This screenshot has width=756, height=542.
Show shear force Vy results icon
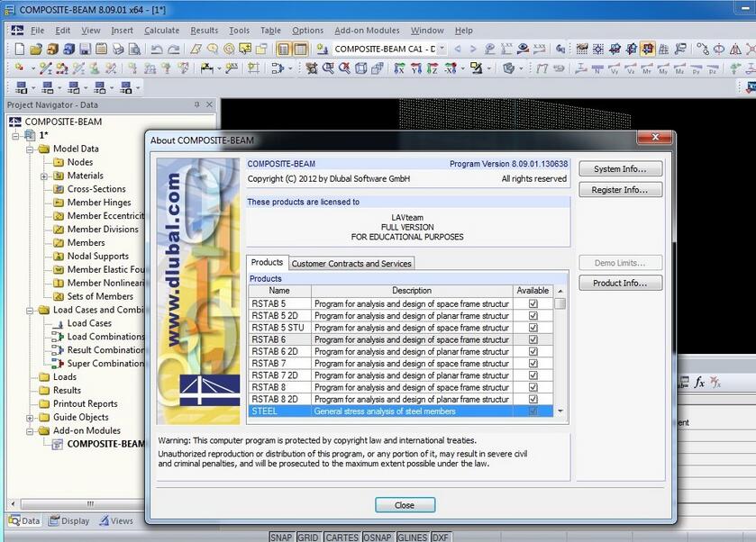click(x=614, y=68)
